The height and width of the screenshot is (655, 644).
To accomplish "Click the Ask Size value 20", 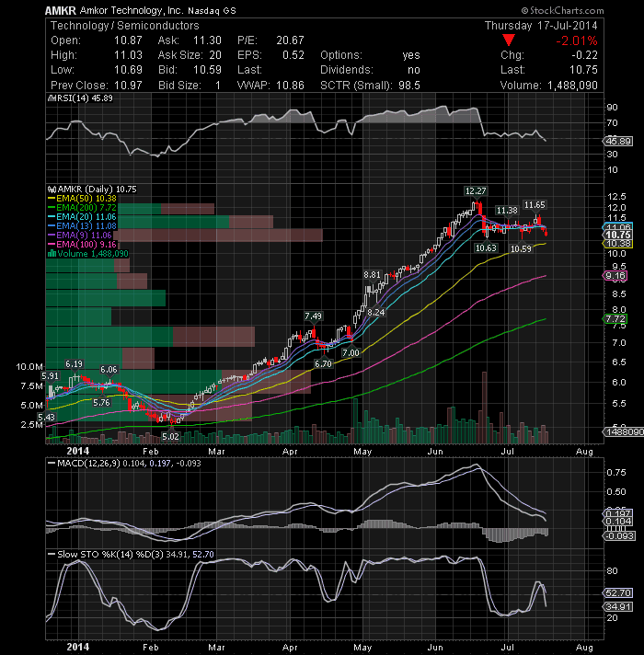I will (215, 55).
